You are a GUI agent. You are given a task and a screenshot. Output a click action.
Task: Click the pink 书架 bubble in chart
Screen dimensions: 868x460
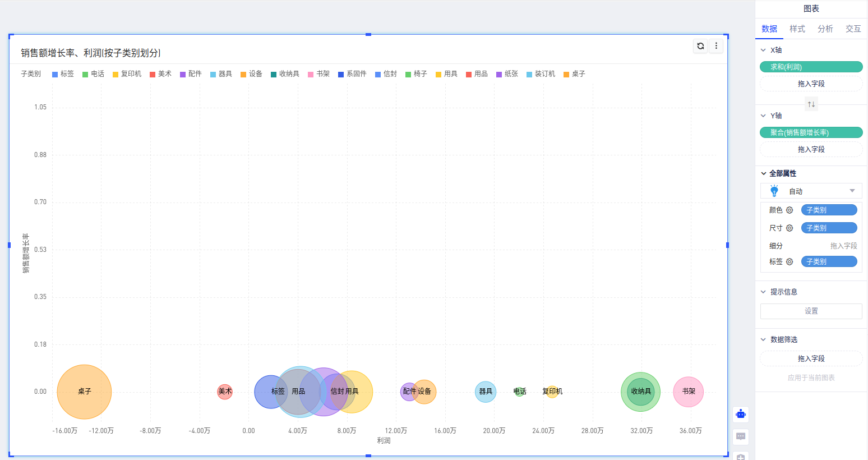point(688,392)
